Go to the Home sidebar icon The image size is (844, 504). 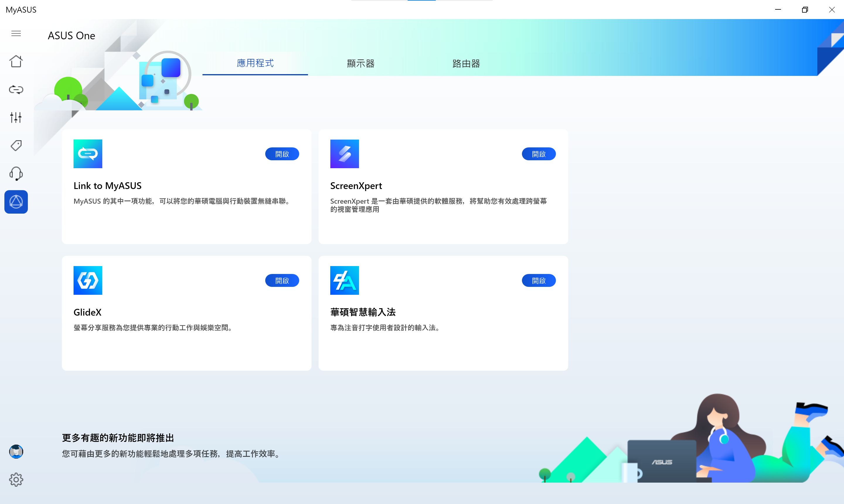[x=16, y=62]
